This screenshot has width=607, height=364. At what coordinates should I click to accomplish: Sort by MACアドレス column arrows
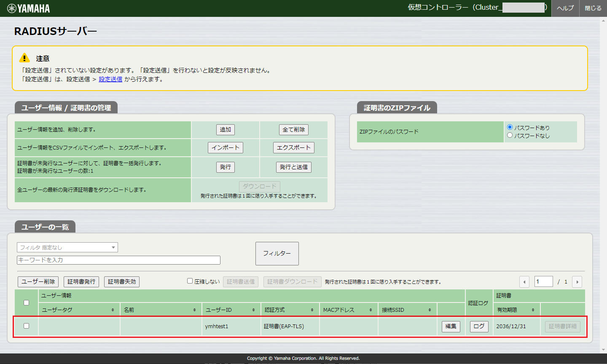371,310
